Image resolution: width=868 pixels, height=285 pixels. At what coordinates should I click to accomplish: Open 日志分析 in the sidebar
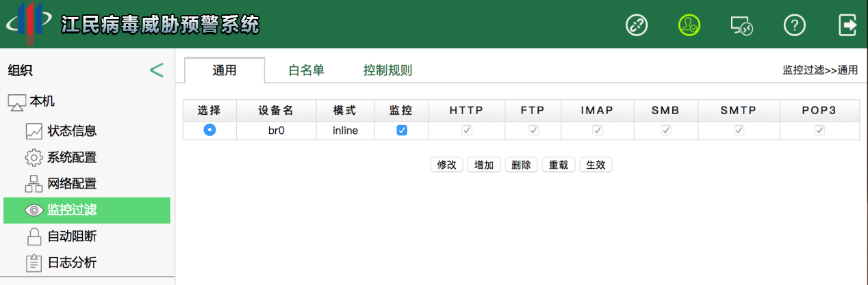(x=71, y=262)
